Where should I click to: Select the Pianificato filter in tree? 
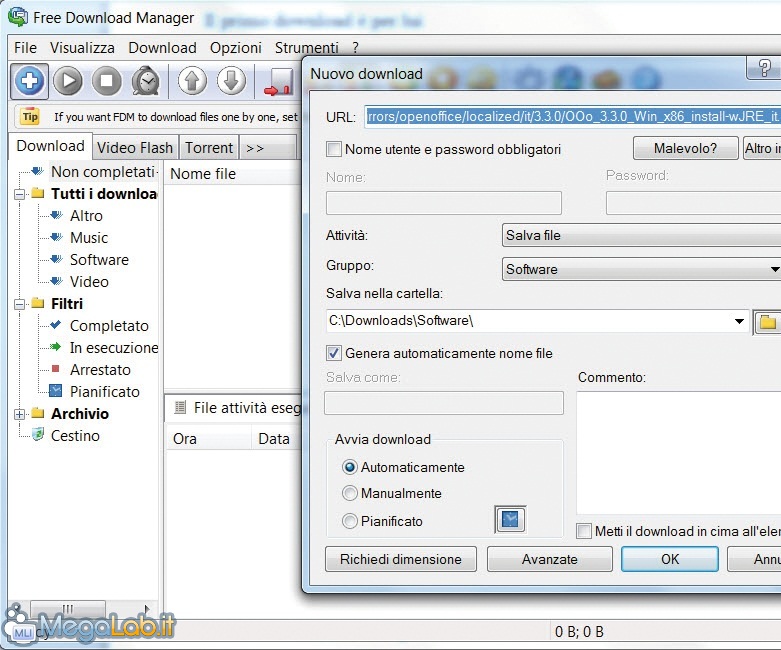pos(105,391)
